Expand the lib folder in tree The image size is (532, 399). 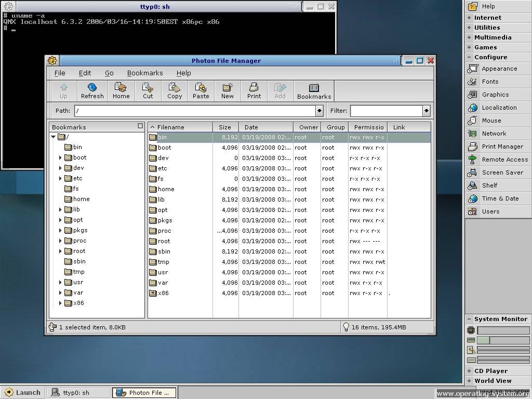[x=60, y=209]
